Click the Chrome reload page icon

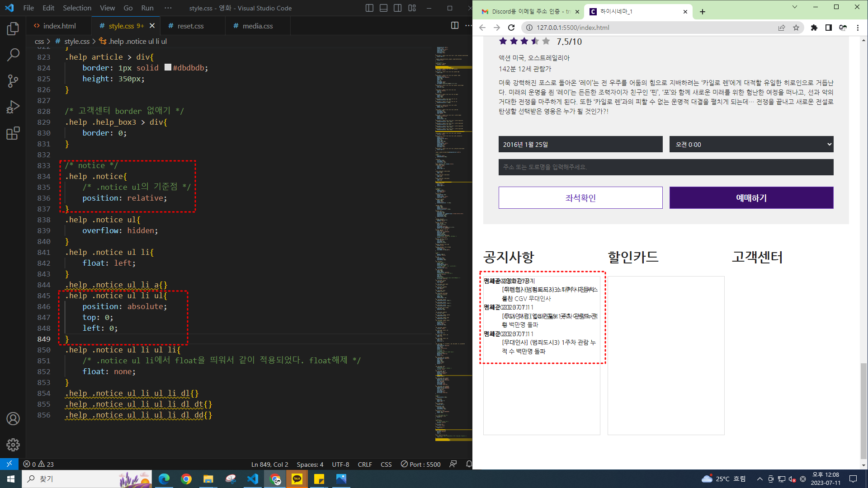coord(511,28)
